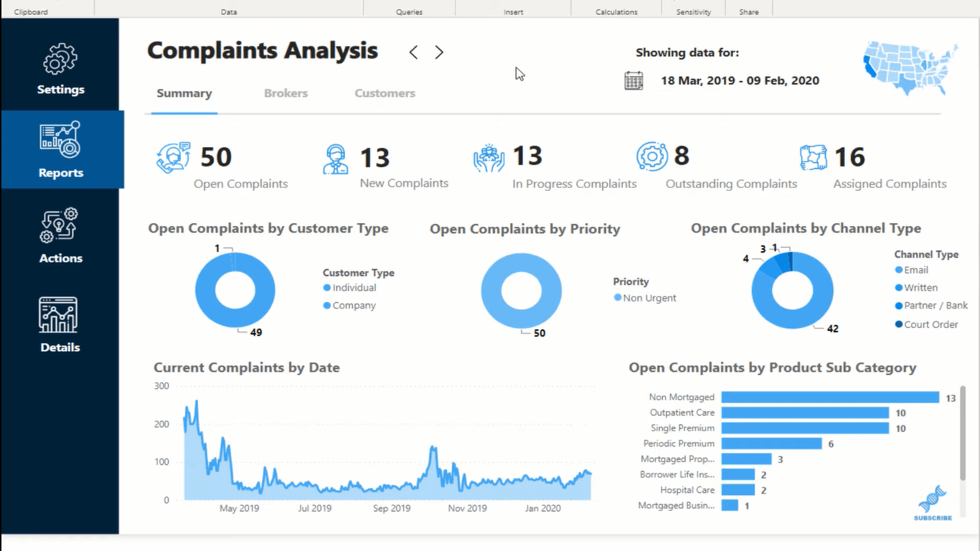Image resolution: width=980 pixels, height=551 pixels.
Task: Select Company in Customer Type legend
Action: pyautogui.click(x=349, y=306)
